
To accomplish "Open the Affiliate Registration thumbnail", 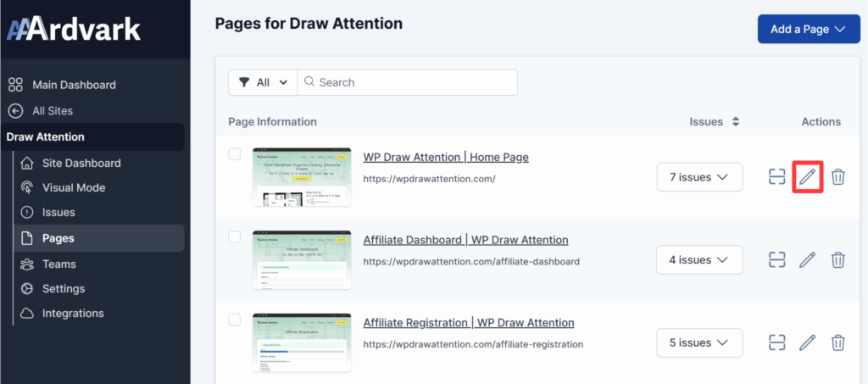I will 302,342.
